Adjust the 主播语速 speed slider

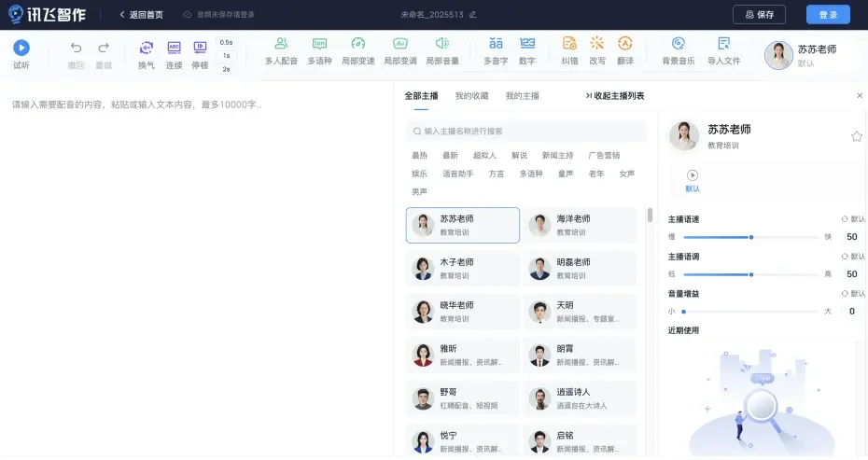click(x=750, y=238)
